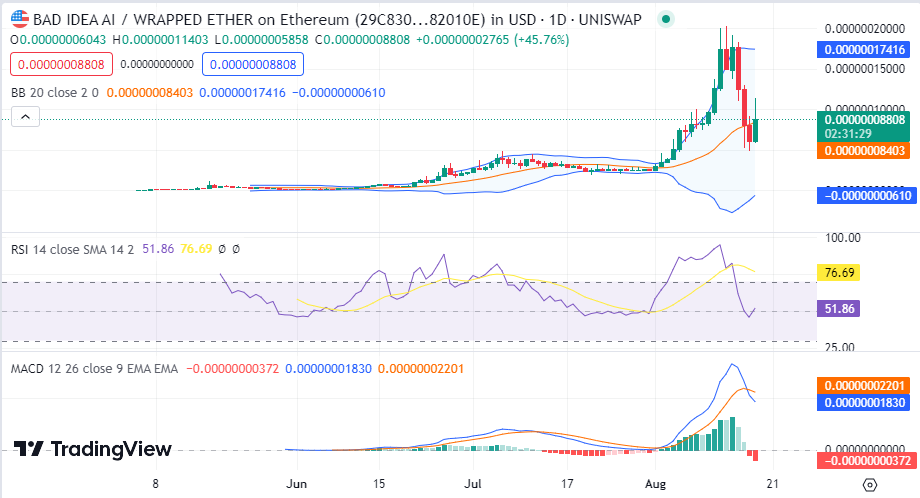Click the yellow RSI SMA value label 76.69
This screenshot has width=920, height=498.
pos(838,272)
